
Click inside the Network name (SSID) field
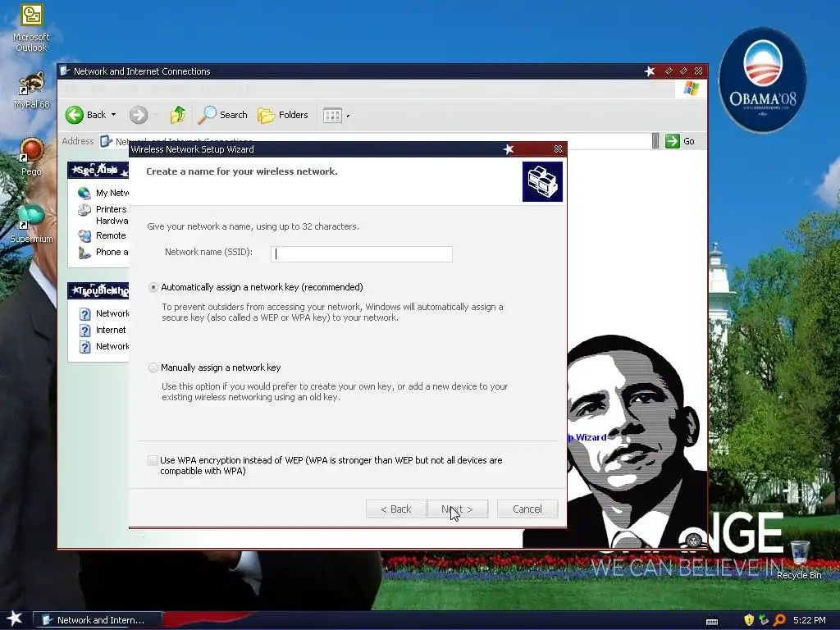click(362, 254)
